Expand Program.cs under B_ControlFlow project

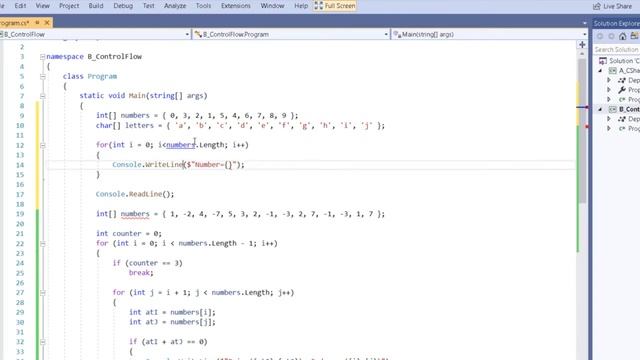[609, 129]
